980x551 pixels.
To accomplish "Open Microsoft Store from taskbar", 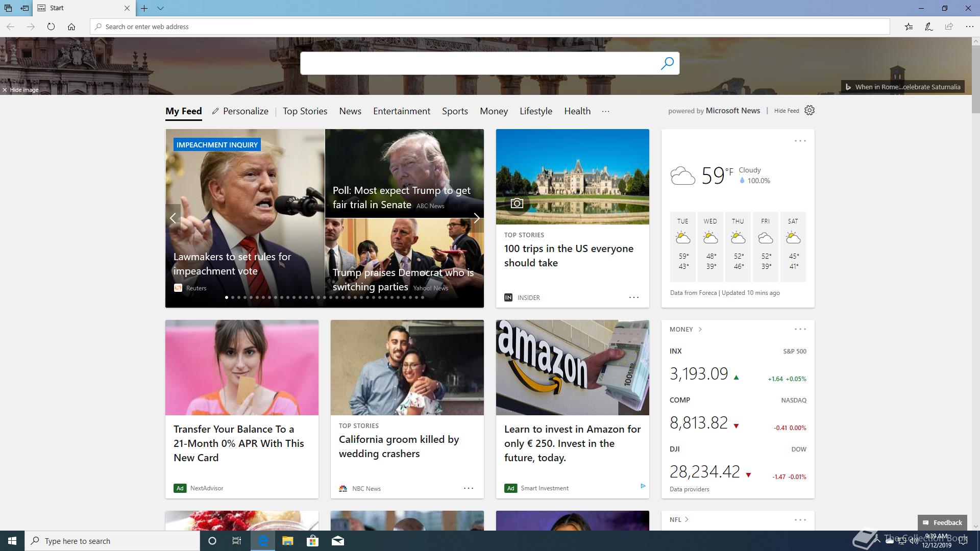I will 312,541.
